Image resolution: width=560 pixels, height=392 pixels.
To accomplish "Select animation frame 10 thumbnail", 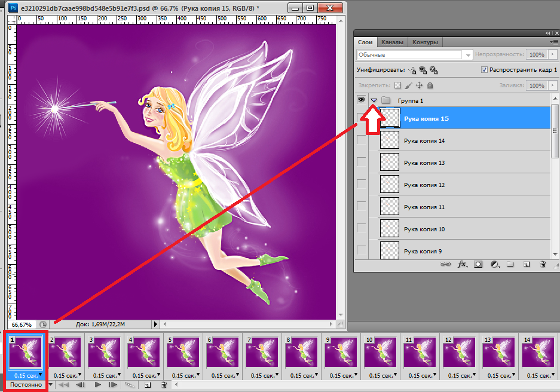I will pyautogui.click(x=380, y=352).
